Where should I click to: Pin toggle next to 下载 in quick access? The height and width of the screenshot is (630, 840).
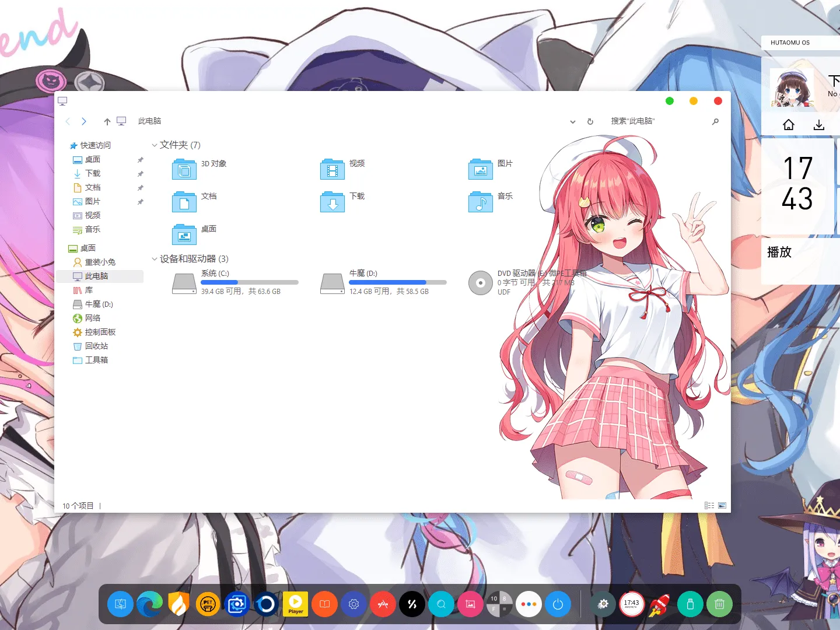140,173
